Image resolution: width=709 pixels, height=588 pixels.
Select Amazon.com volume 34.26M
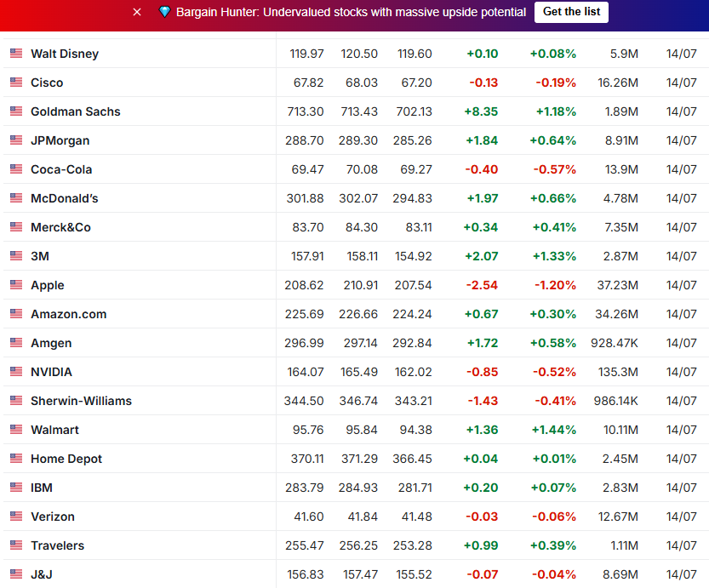617,314
